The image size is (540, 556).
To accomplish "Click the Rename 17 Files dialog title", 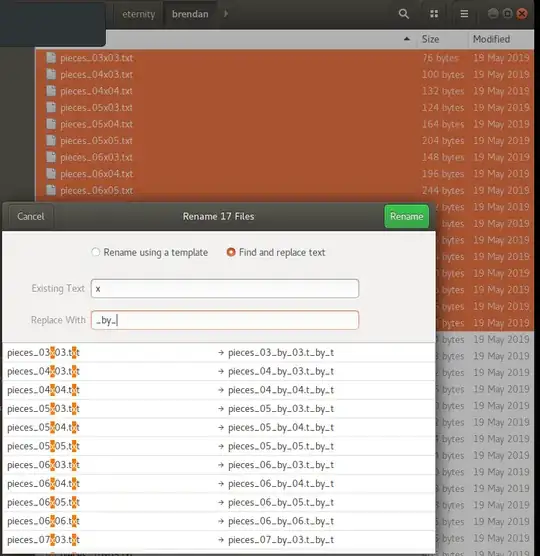I will [218, 216].
